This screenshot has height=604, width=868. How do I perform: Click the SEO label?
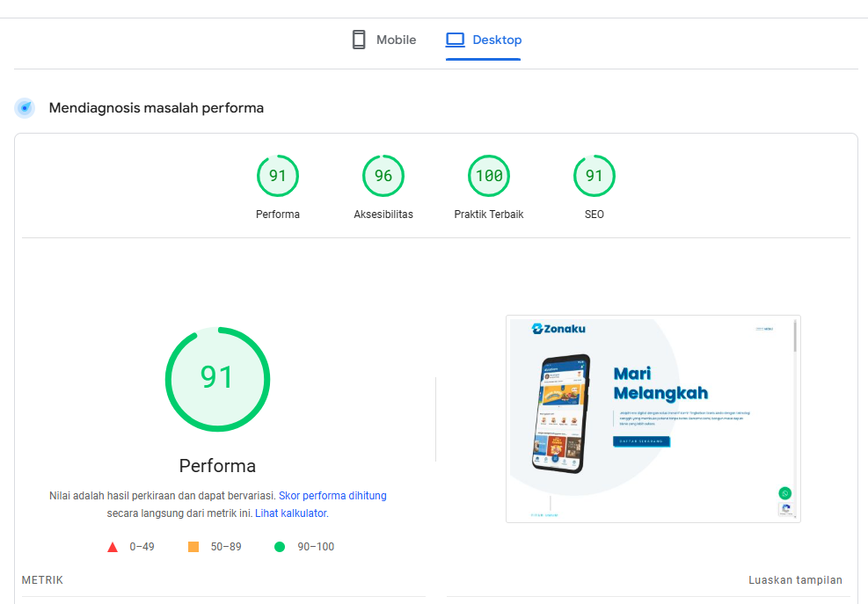[594, 215]
